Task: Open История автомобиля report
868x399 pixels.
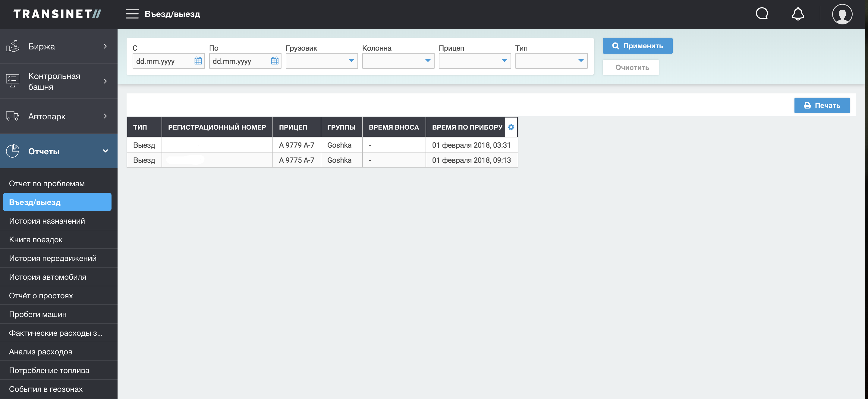Action: tap(48, 277)
